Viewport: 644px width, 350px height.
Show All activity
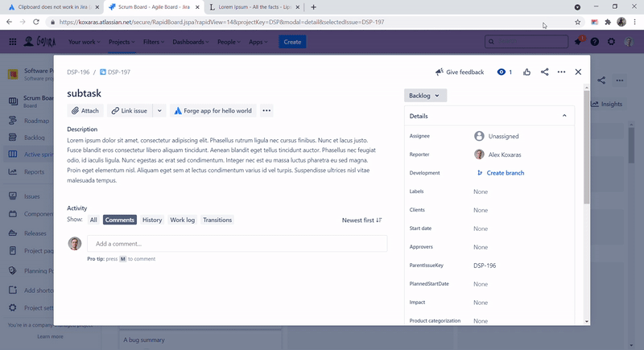tap(93, 220)
